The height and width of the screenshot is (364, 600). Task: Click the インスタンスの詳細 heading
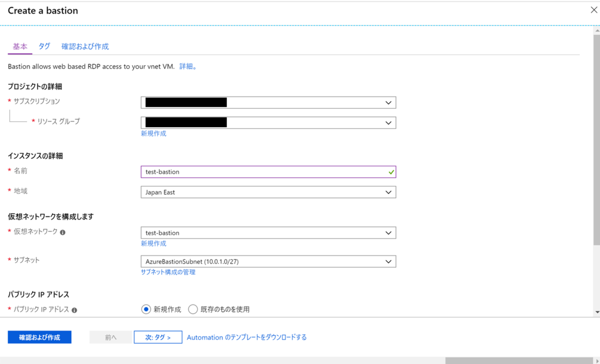pyautogui.click(x=35, y=156)
